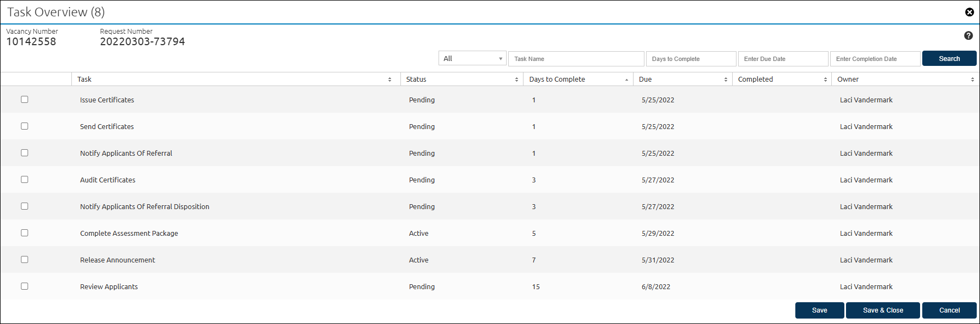Select Release Announcement task name
Image resolution: width=980 pixels, height=324 pixels.
point(117,260)
